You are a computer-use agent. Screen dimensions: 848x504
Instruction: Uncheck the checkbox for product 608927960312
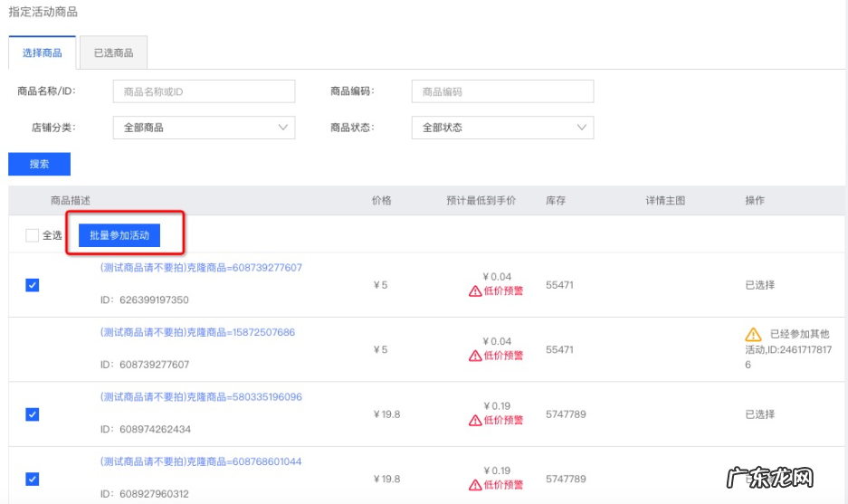coord(33,479)
